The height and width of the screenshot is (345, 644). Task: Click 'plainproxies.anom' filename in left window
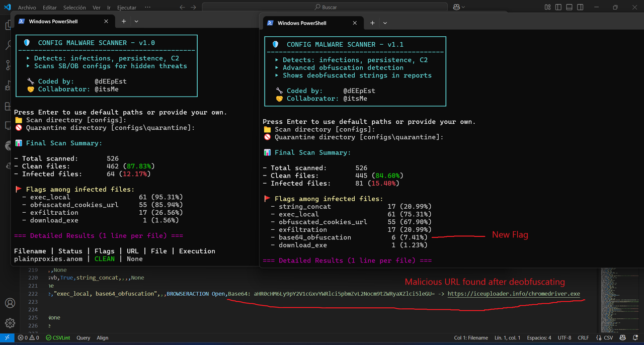(x=48, y=258)
